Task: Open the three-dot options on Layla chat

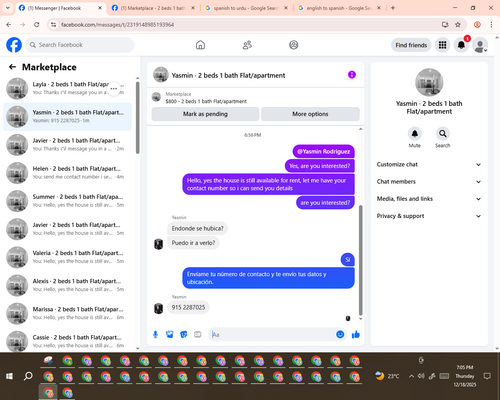Action: (x=114, y=88)
